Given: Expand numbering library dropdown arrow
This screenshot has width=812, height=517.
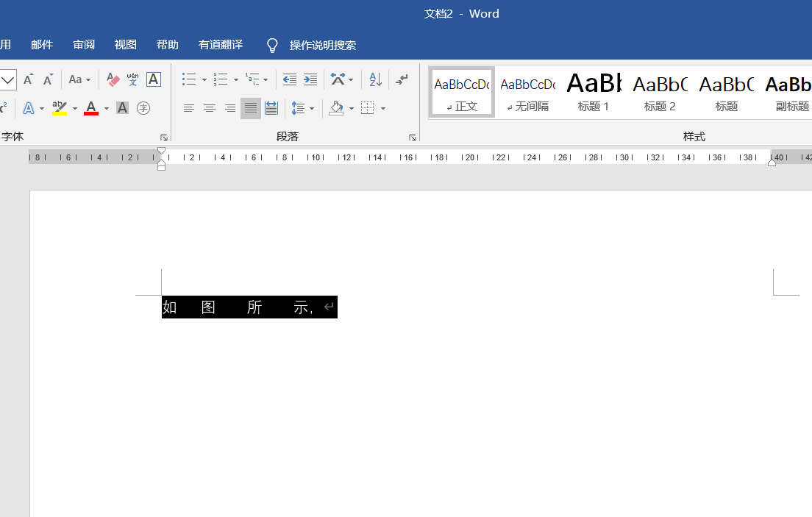Looking at the screenshot, I should tap(235, 79).
